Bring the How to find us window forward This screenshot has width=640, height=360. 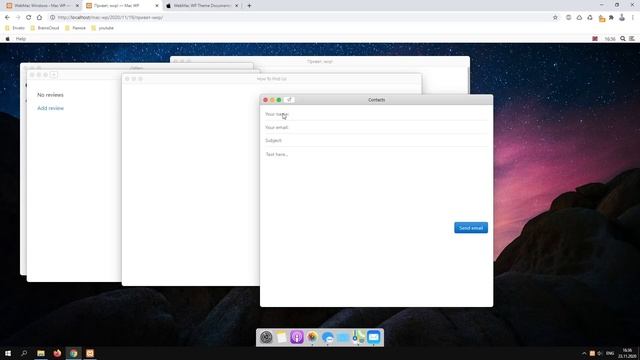click(x=271, y=79)
